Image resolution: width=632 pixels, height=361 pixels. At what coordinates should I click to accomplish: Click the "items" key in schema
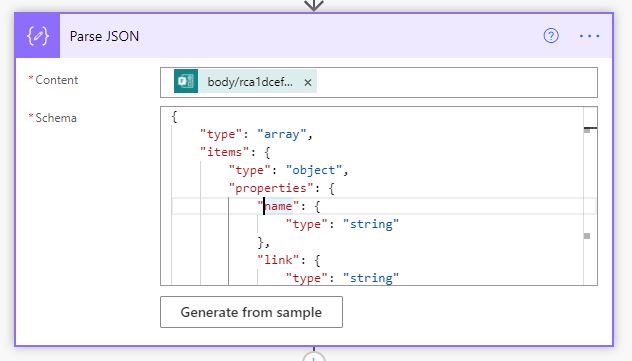225,152
